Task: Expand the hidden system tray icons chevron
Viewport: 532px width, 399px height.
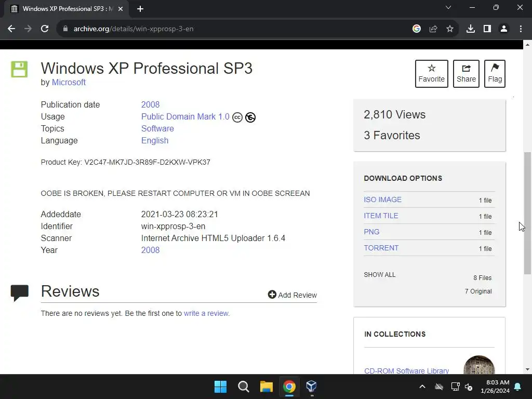Action: (x=422, y=387)
